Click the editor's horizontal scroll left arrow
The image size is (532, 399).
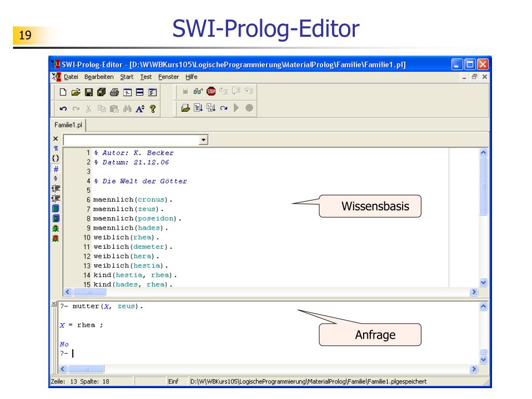pos(68,292)
